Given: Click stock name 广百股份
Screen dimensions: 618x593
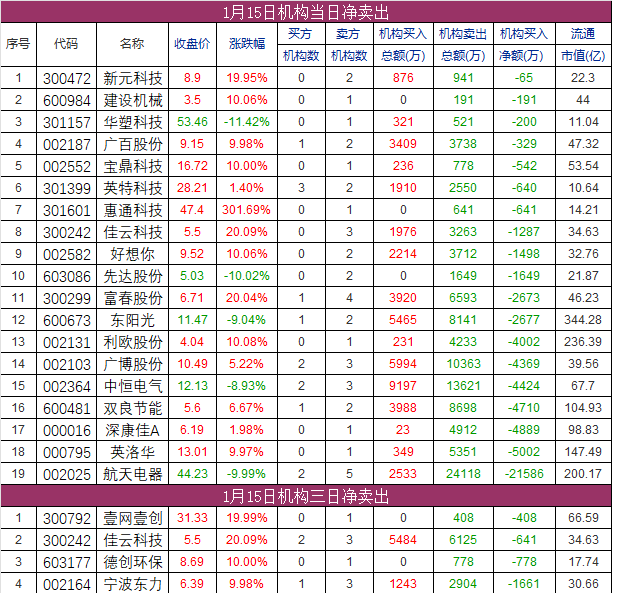Looking at the screenshot, I should point(133,145).
